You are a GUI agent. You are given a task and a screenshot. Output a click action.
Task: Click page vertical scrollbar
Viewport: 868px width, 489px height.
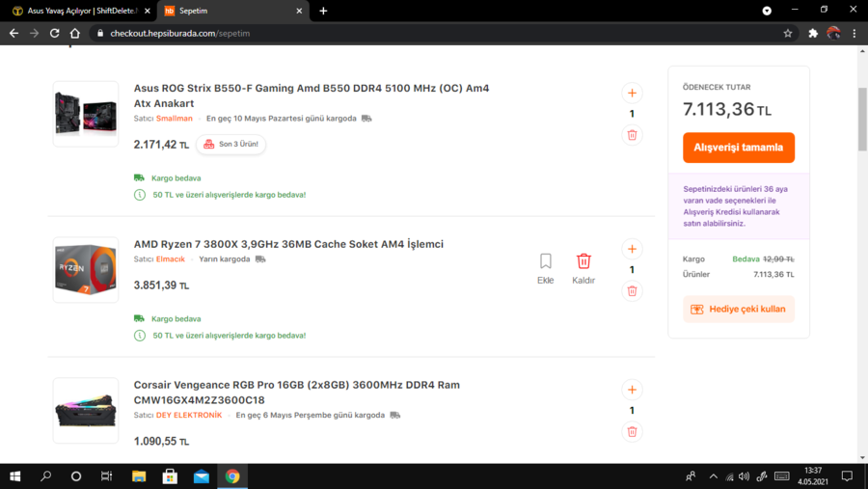862,119
